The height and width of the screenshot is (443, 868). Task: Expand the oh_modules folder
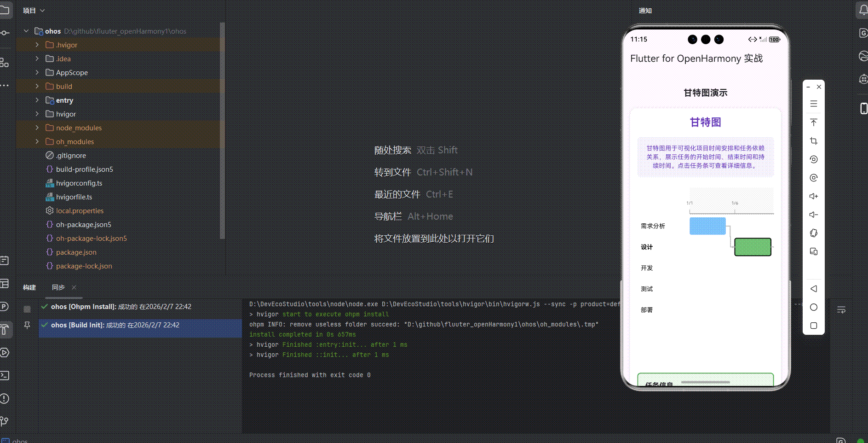[37, 141]
